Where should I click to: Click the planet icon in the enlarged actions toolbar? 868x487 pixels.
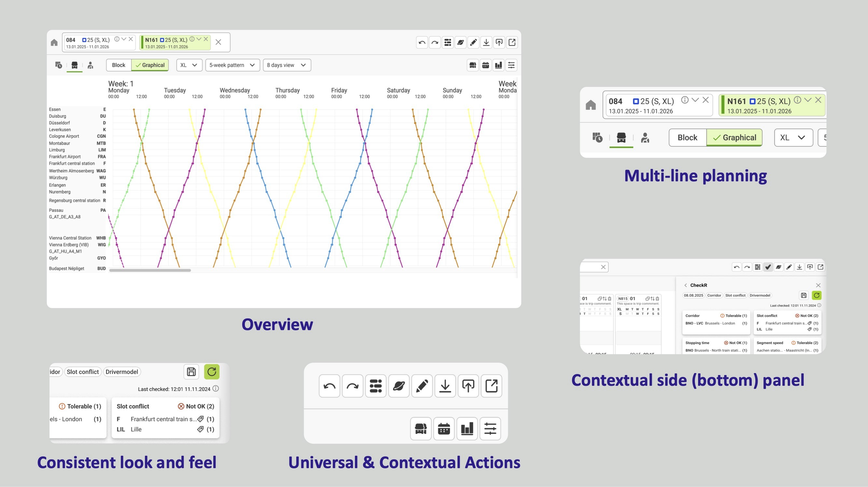tap(399, 386)
